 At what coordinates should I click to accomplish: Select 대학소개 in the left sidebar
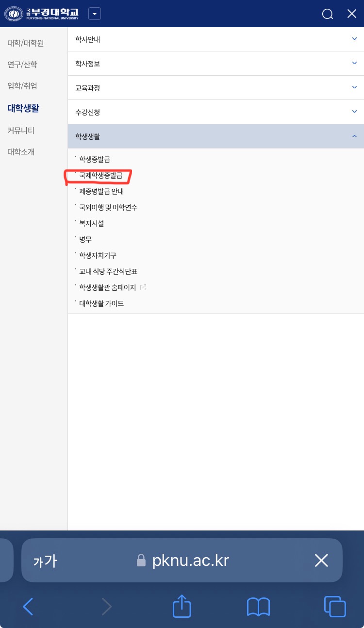point(21,152)
